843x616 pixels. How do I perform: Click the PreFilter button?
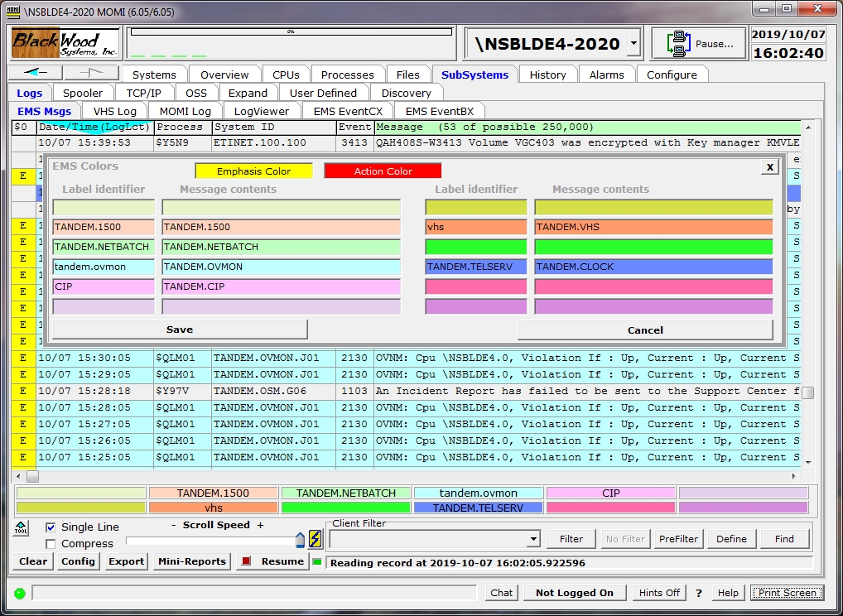coord(679,539)
